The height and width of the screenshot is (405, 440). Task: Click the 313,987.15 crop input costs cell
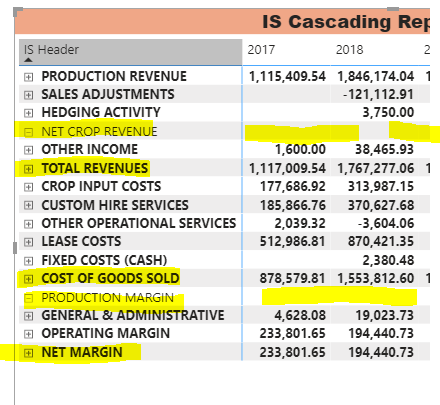point(381,187)
